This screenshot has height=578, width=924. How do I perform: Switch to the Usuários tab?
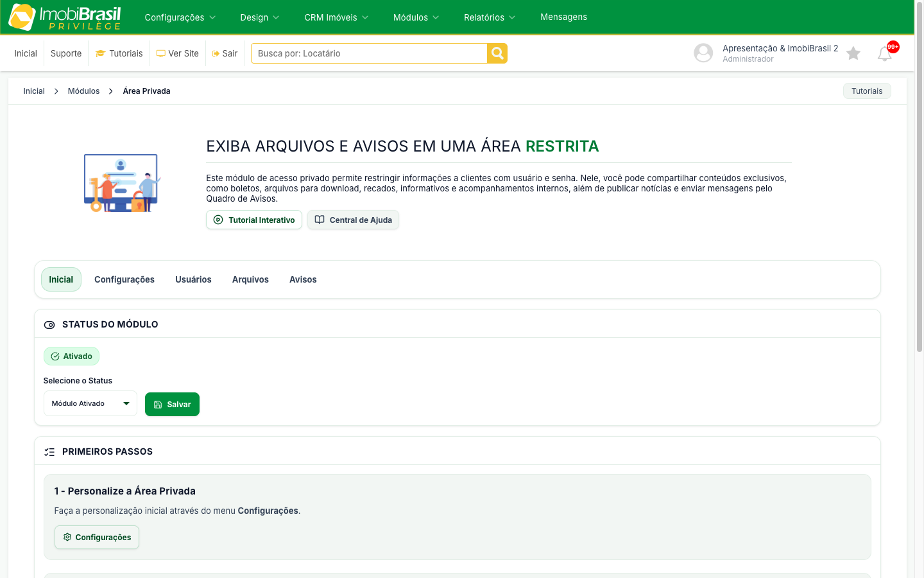pos(193,279)
